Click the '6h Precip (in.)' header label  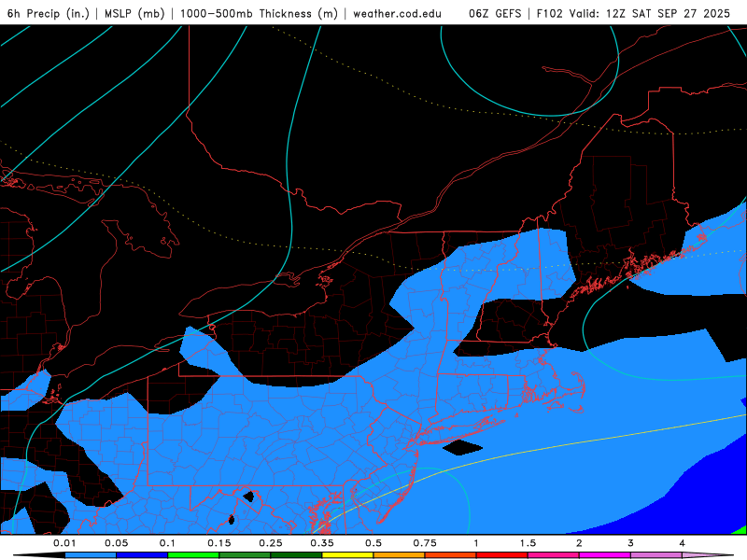pyautogui.click(x=49, y=14)
